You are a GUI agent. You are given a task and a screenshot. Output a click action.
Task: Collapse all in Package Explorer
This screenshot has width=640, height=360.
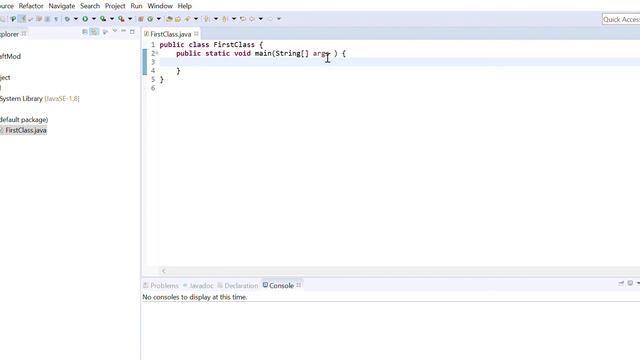tap(85, 31)
